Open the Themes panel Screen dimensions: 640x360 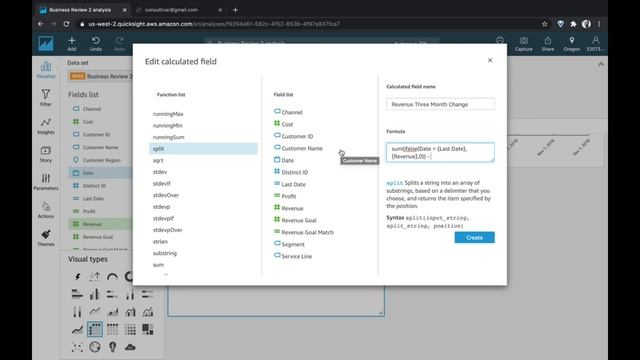[46, 238]
